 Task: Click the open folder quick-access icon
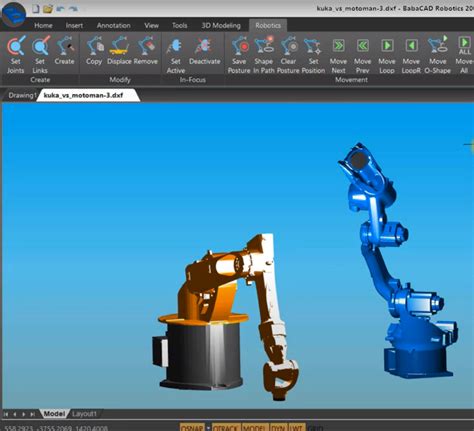pos(48,9)
